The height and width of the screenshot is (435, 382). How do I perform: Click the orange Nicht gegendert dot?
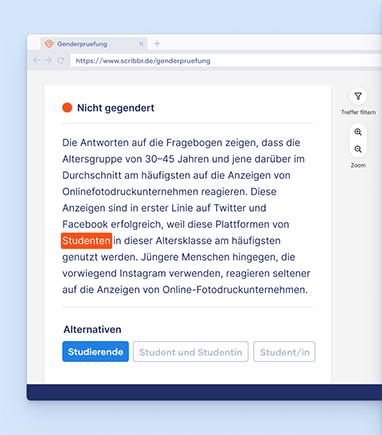pyautogui.click(x=67, y=108)
